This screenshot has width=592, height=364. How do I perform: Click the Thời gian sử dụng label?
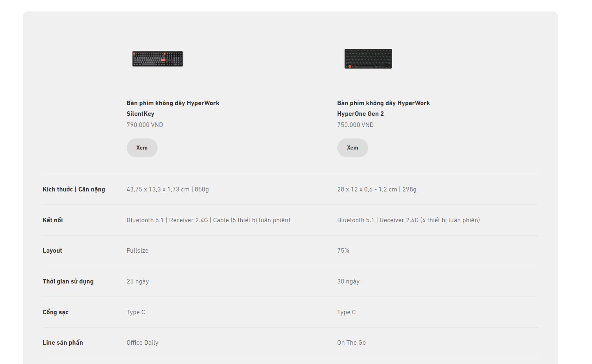[x=68, y=281]
